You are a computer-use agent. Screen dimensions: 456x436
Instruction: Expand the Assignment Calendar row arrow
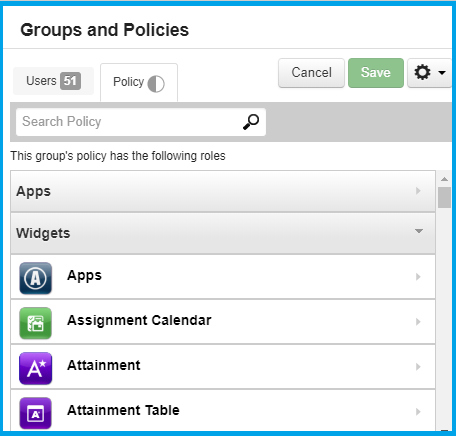pos(418,322)
